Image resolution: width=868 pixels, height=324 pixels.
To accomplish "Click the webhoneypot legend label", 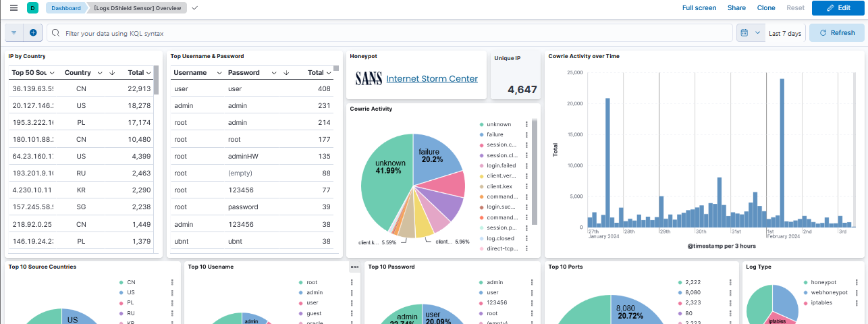I will tap(828, 293).
